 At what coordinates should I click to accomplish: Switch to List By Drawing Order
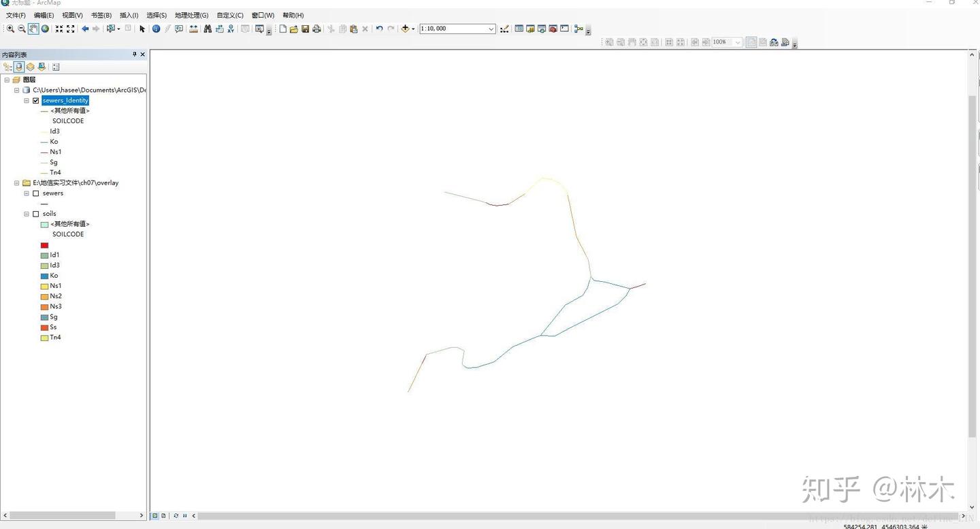[7, 67]
